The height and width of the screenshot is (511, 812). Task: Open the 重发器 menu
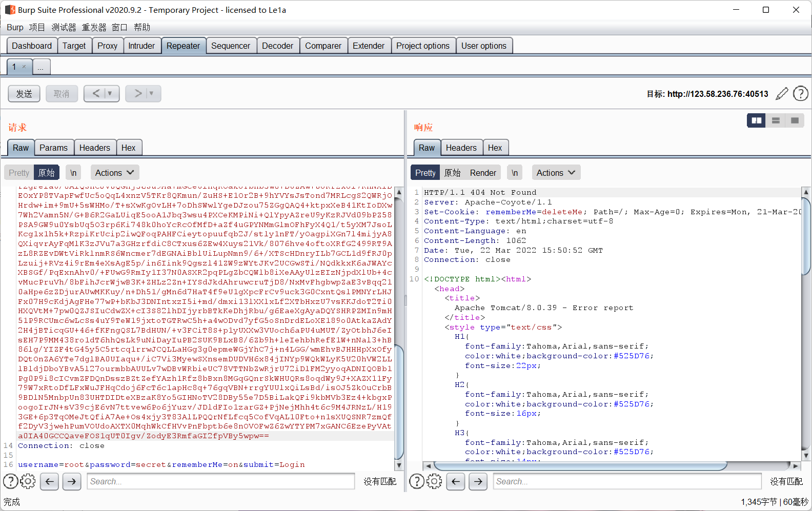[x=94, y=27]
